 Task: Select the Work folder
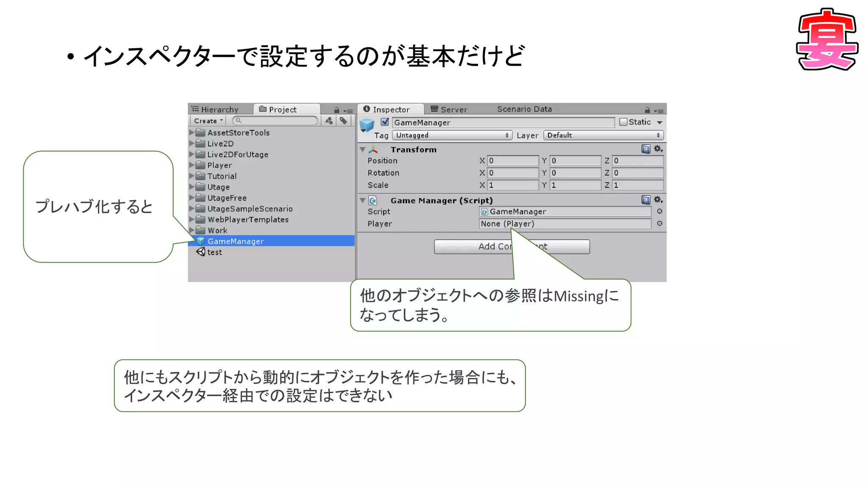pyautogui.click(x=271, y=230)
